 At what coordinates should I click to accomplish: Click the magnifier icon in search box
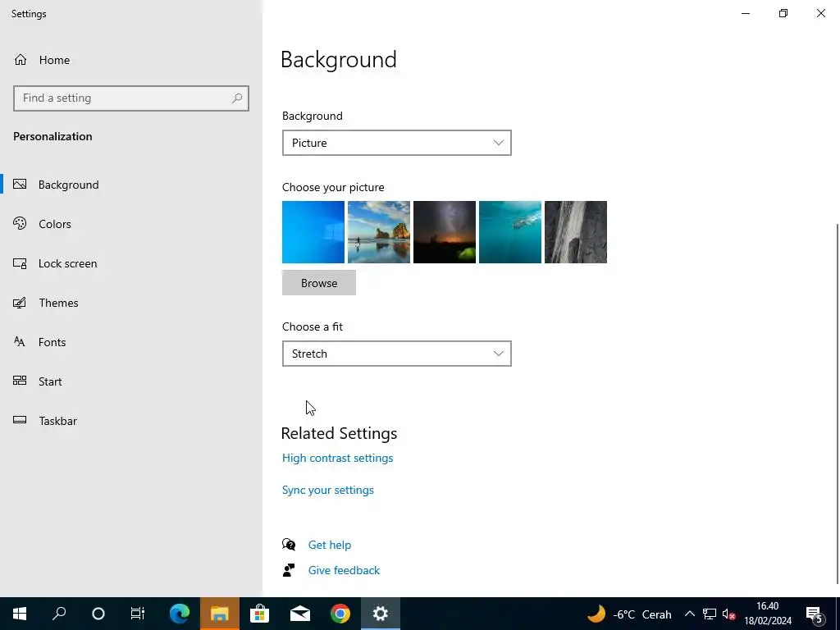click(x=237, y=98)
